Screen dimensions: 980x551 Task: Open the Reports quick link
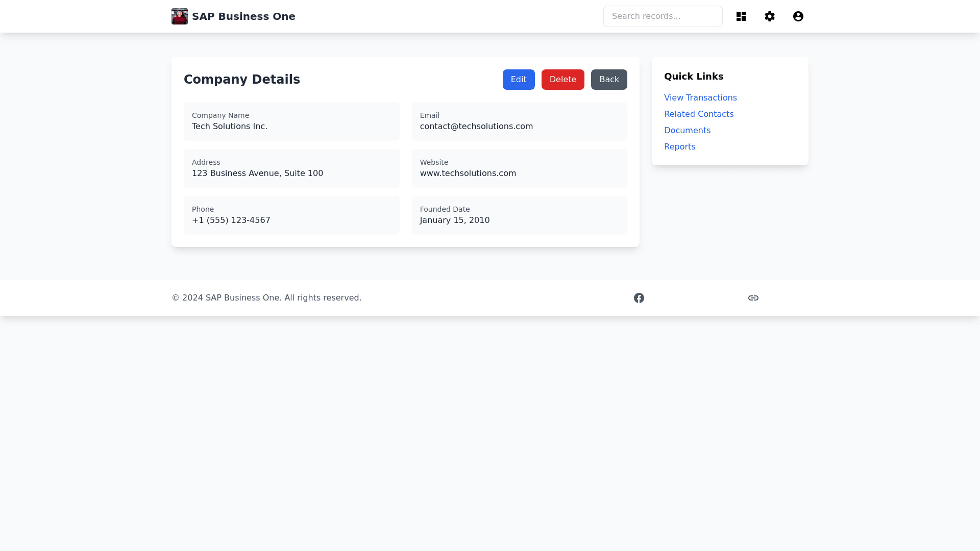point(679,147)
